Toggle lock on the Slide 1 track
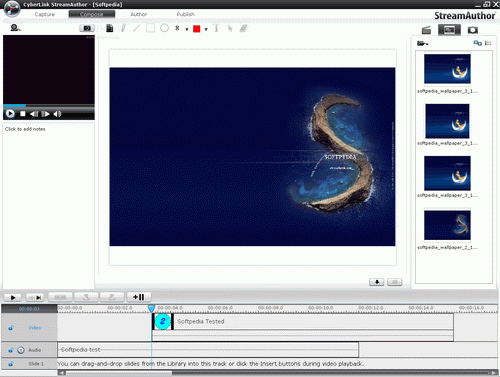This screenshot has height=377, width=500. point(11,364)
